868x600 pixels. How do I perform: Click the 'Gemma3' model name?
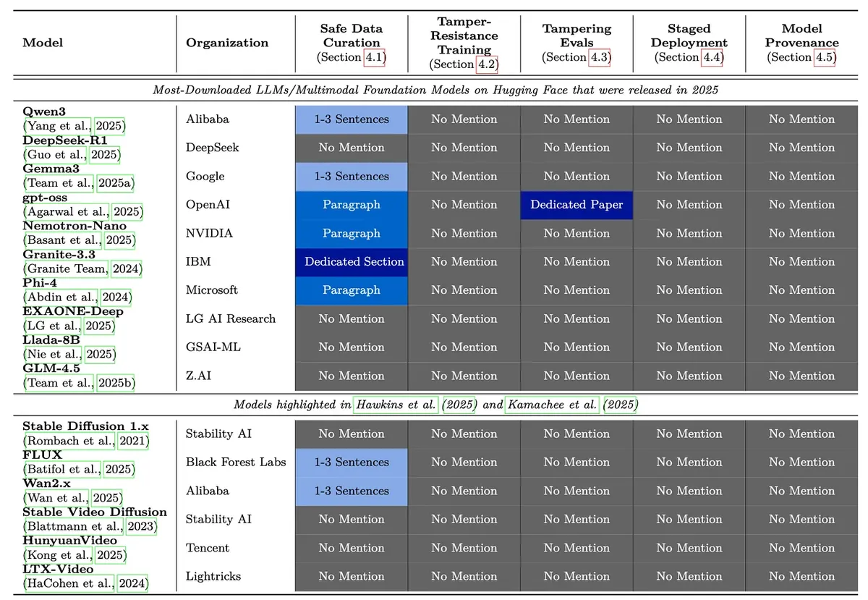[51, 169]
